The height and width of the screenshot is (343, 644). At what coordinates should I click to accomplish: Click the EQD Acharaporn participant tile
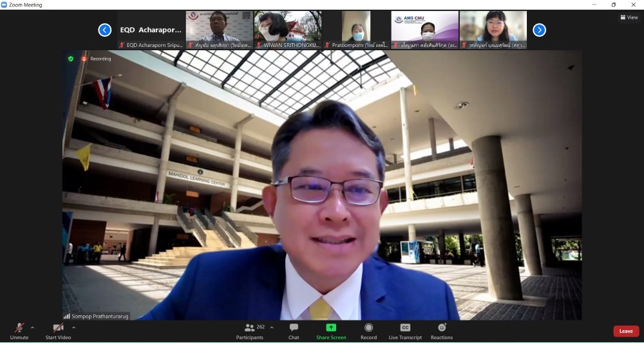151,30
